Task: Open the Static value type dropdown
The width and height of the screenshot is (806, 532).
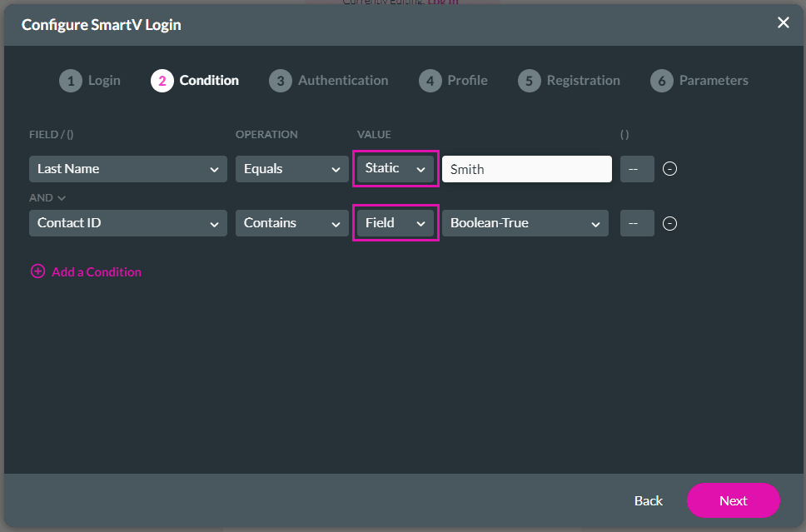Action: coord(395,168)
